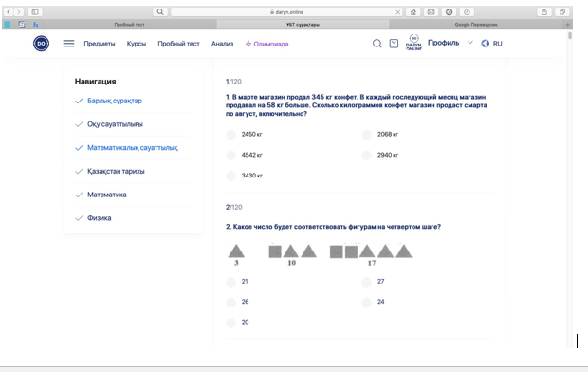Click the round circled toolbar icon
This screenshot has height=372, width=588.
(x=449, y=12)
